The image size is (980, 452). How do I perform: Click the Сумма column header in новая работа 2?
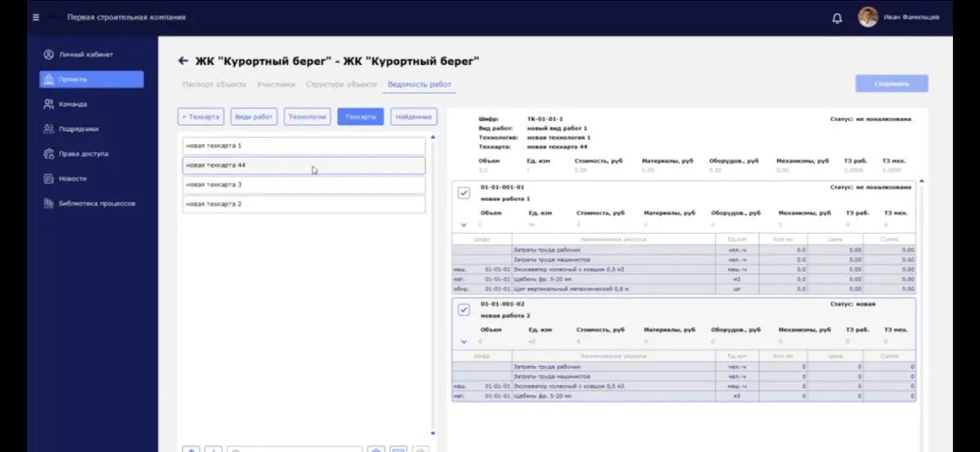click(888, 356)
